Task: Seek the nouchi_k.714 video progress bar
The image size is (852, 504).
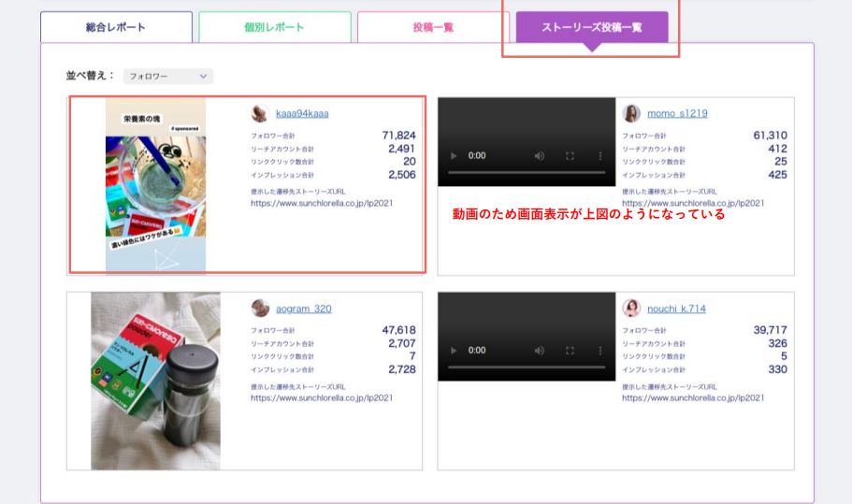Action: pos(527,367)
